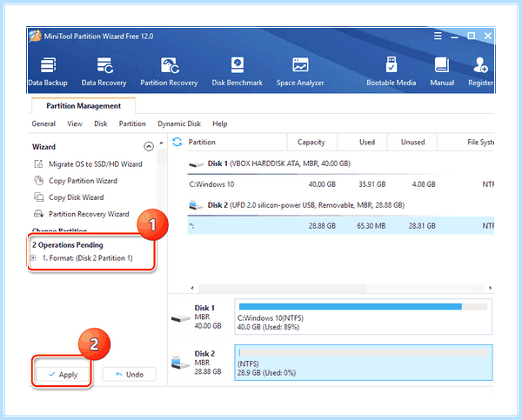Click the Copy Disk Wizard icon

tap(38, 197)
